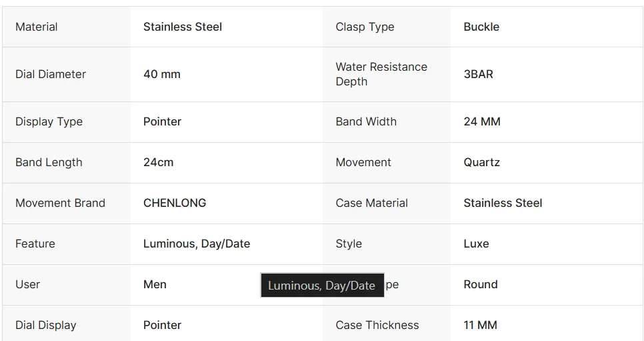Click the Water Resistance Depth label
The image size is (644, 341).
[x=381, y=74]
